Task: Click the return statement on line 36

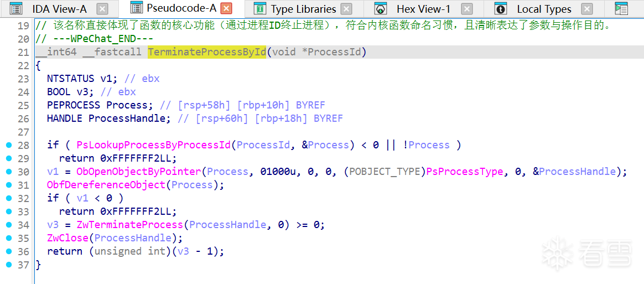Action: click(136, 251)
